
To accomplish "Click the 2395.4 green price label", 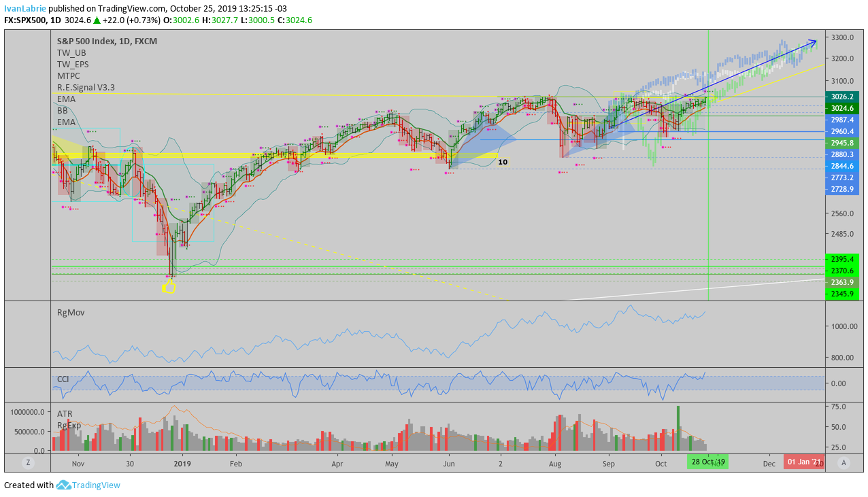I will pyautogui.click(x=842, y=259).
